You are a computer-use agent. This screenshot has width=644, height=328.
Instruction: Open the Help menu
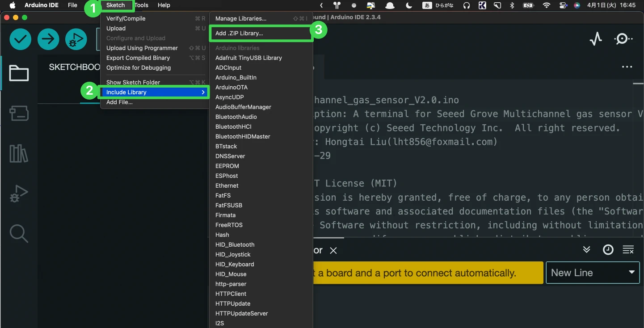(164, 5)
